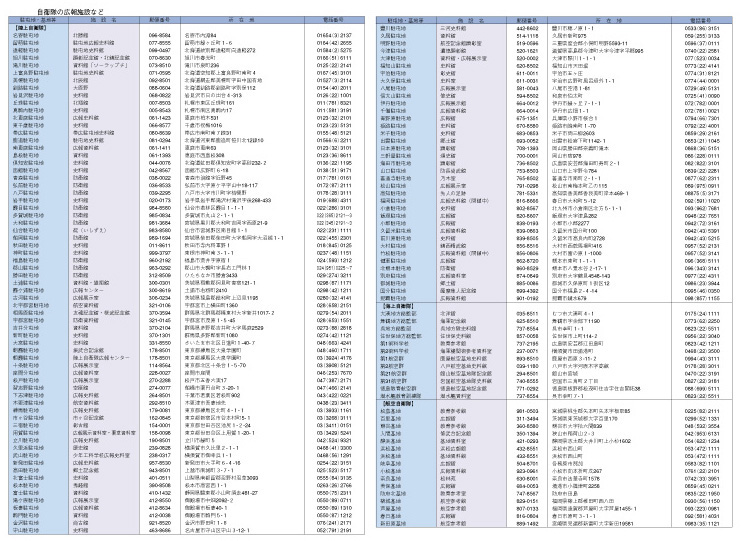Select facility name 資料館「ソーラップチ」
The image size is (744, 541).
point(100,65)
